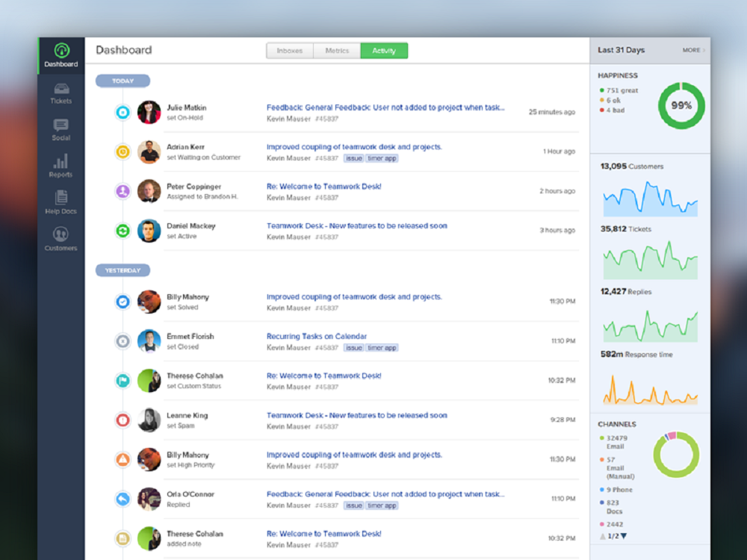The image size is (747, 560).
Task: Click the Replied arrow icon beside Orla O'Connor
Action: (123, 500)
